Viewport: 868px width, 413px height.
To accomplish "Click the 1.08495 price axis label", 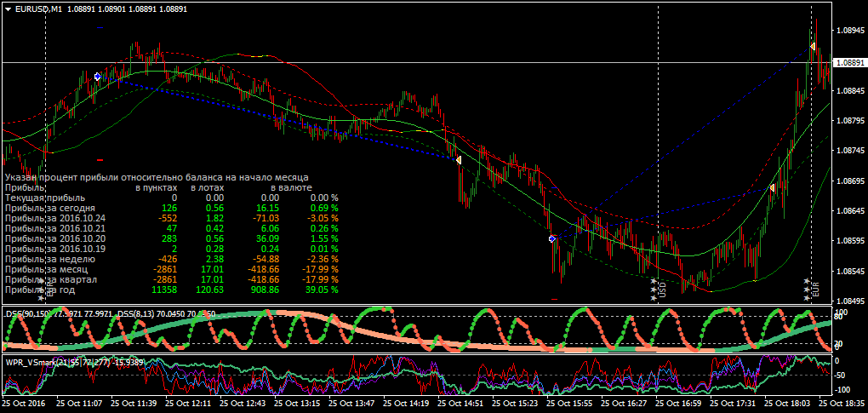I will point(850,301).
